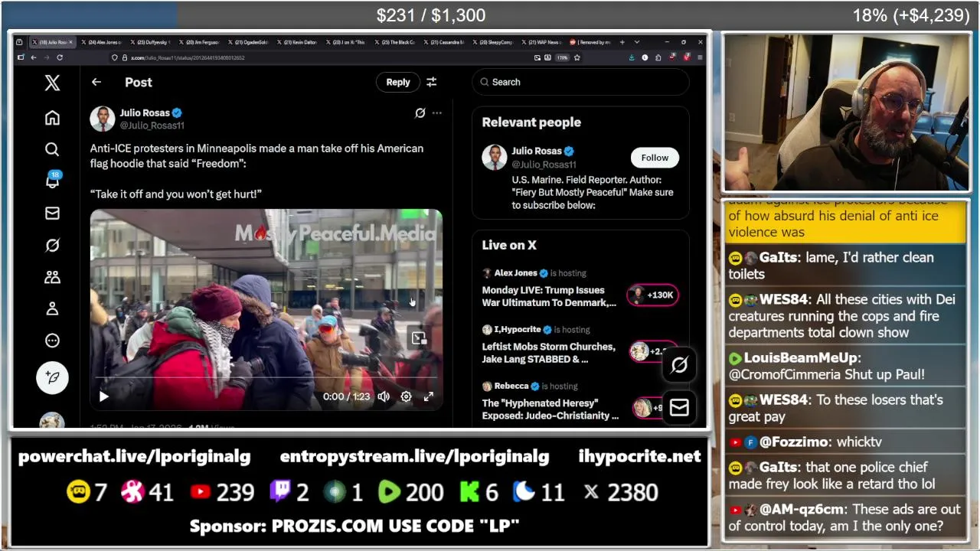Image resolution: width=980 pixels, height=551 pixels.
Task: Click powerchat.live/lporiginalg text
Action: click(134, 457)
